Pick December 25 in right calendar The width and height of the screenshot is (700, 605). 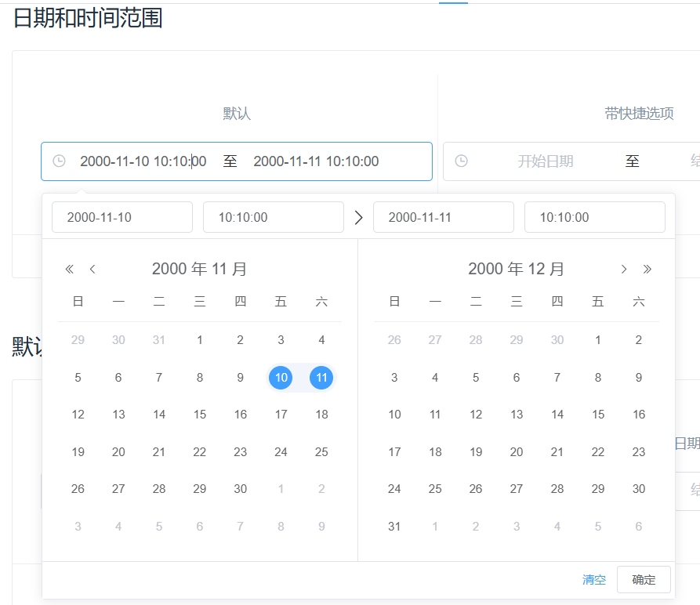tap(435, 489)
